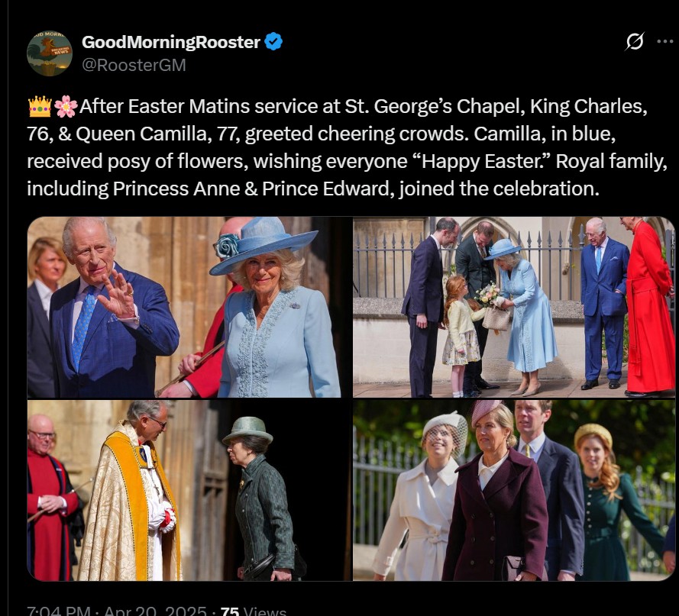
Task: Click the blue verified checkmark badge
Action: 273,41
